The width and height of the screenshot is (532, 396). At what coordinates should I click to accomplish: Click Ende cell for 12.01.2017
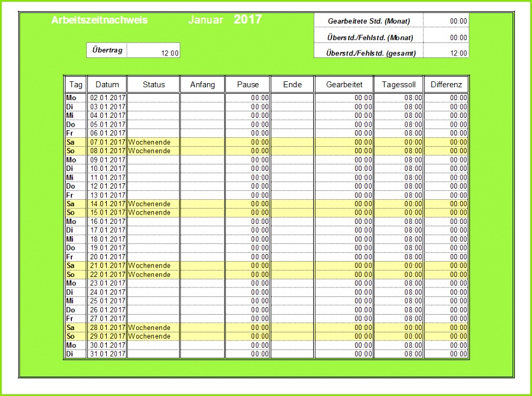pyautogui.click(x=293, y=186)
